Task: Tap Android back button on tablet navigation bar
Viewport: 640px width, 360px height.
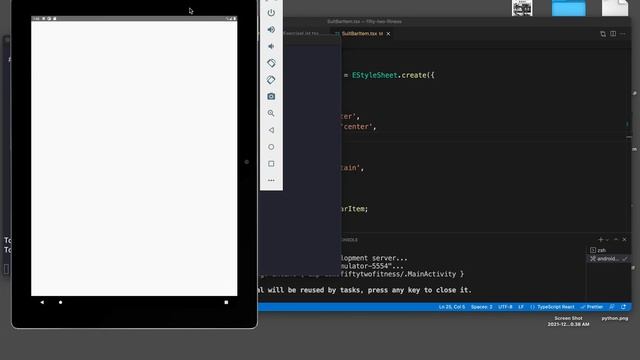Action: point(42,302)
